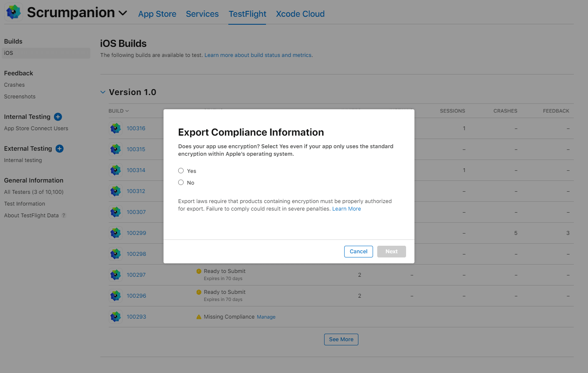
Task: Open the Xcode Cloud tab
Action: click(x=300, y=14)
